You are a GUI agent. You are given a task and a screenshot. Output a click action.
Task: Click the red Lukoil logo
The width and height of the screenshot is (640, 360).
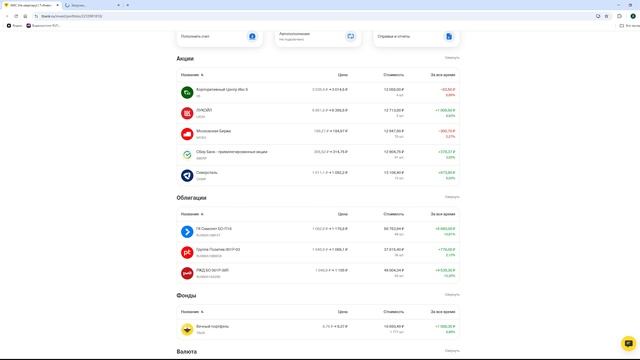coord(187,113)
